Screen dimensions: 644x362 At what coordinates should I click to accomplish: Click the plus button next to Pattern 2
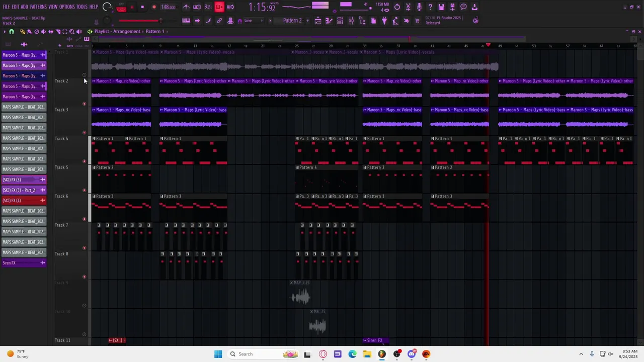(x=307, y=21)
